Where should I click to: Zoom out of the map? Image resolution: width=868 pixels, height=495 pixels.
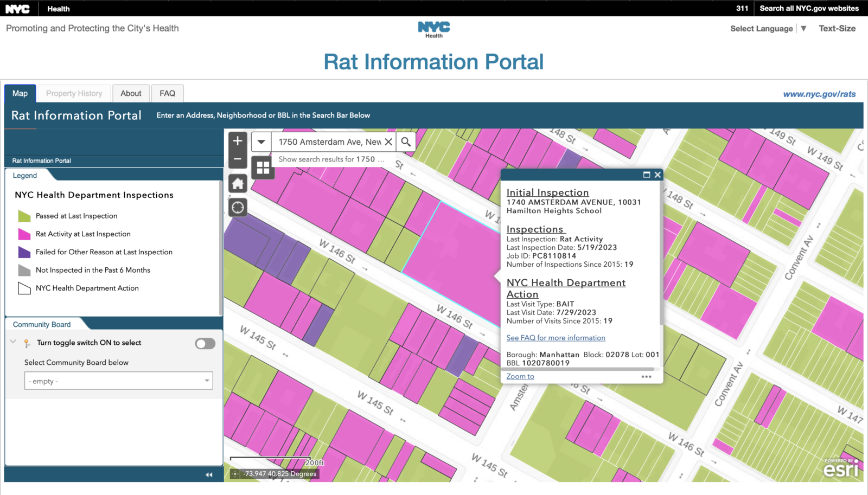238,159
